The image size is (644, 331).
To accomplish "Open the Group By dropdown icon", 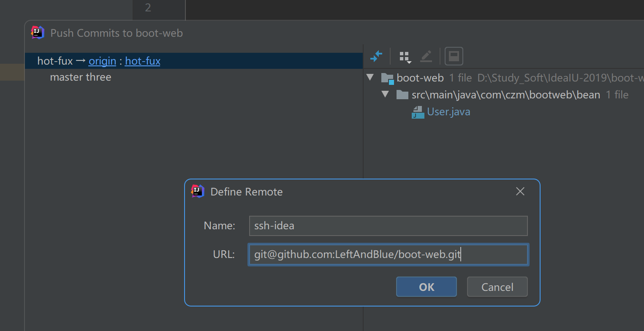I will point(405,57).
